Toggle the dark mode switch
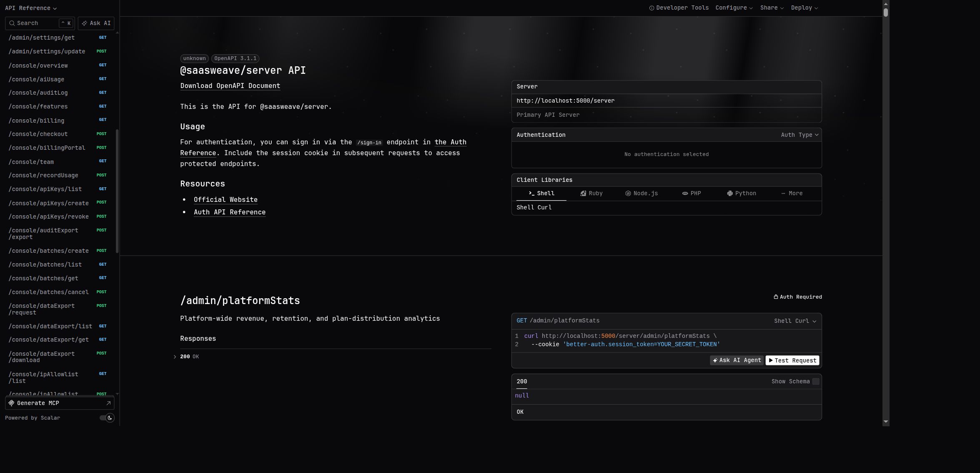Viewport: 980px width, 473px height. (x=107, y=418)
